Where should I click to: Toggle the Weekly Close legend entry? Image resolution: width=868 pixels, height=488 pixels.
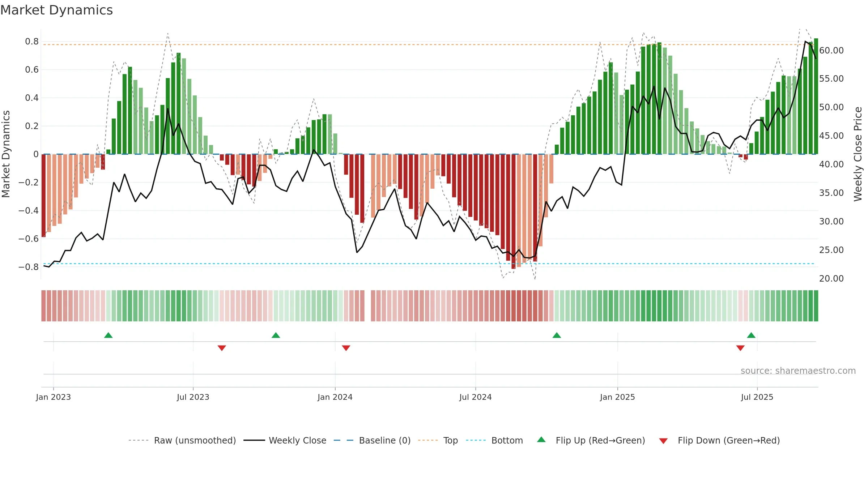pos(285,440)
